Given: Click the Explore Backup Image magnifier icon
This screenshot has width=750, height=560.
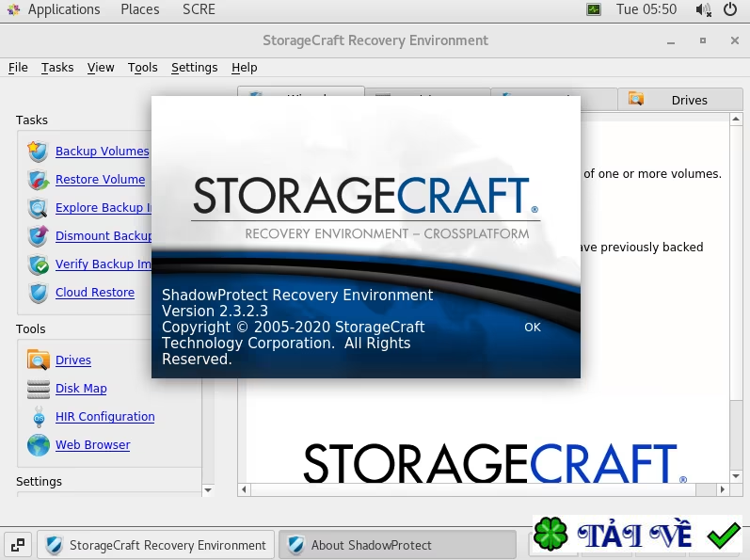Looking at the screenshot, I should click(38, 208).
